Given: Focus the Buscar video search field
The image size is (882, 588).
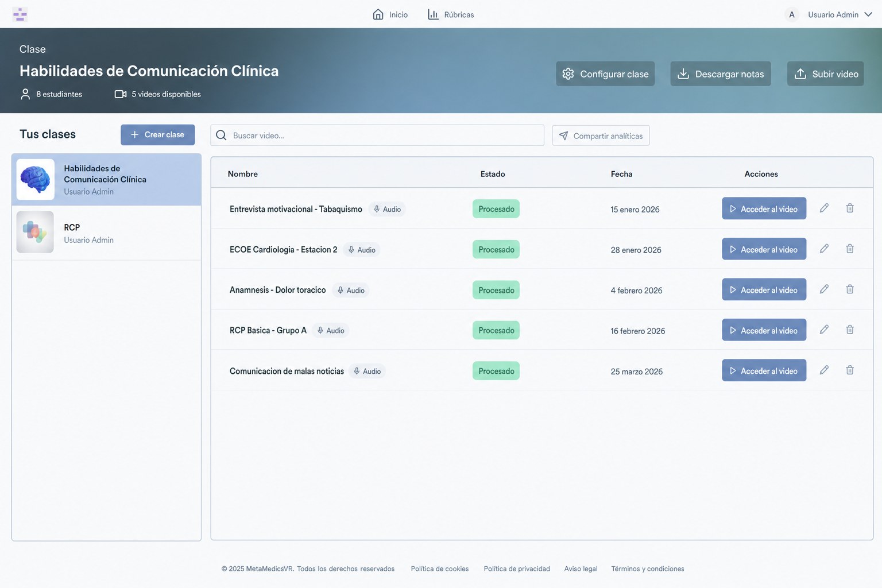Looking at the screenshot, I should pos(377,136).
